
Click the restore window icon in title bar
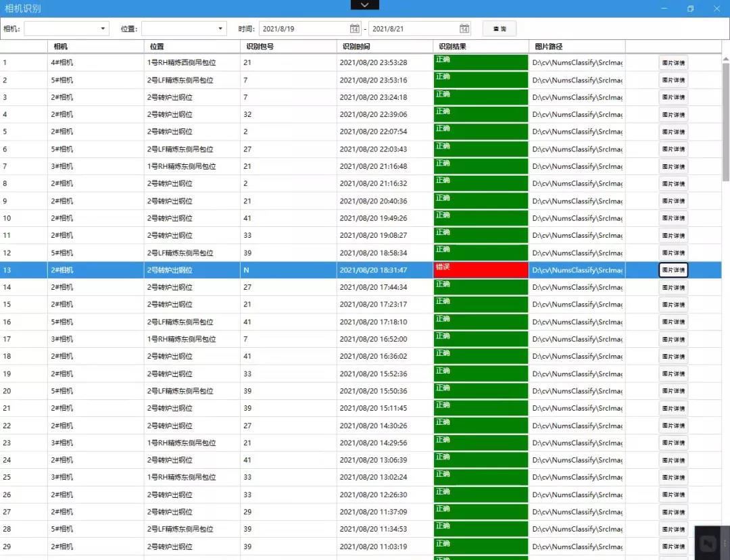click(x=690, y=9)
